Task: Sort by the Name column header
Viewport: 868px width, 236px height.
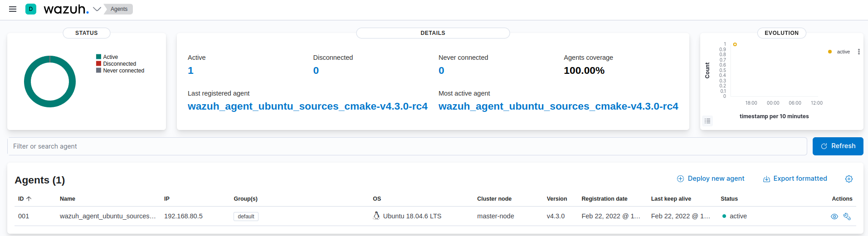Action: coord(68,199)
